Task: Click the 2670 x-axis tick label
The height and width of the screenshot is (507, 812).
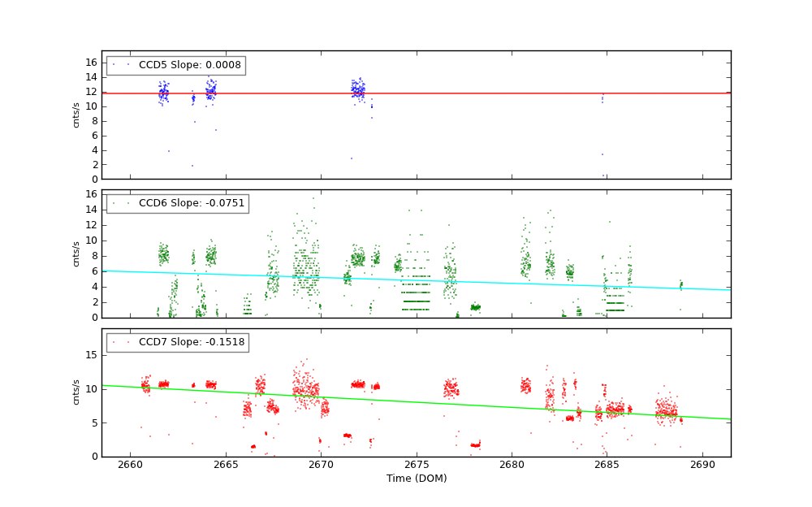Action: (x=321, y=465)
